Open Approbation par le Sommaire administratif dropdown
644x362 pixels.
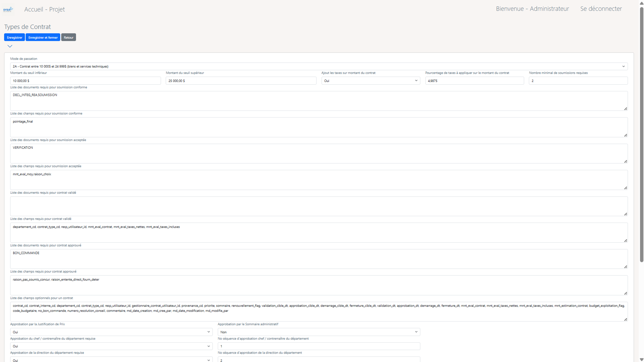click(x=319, y=332)
